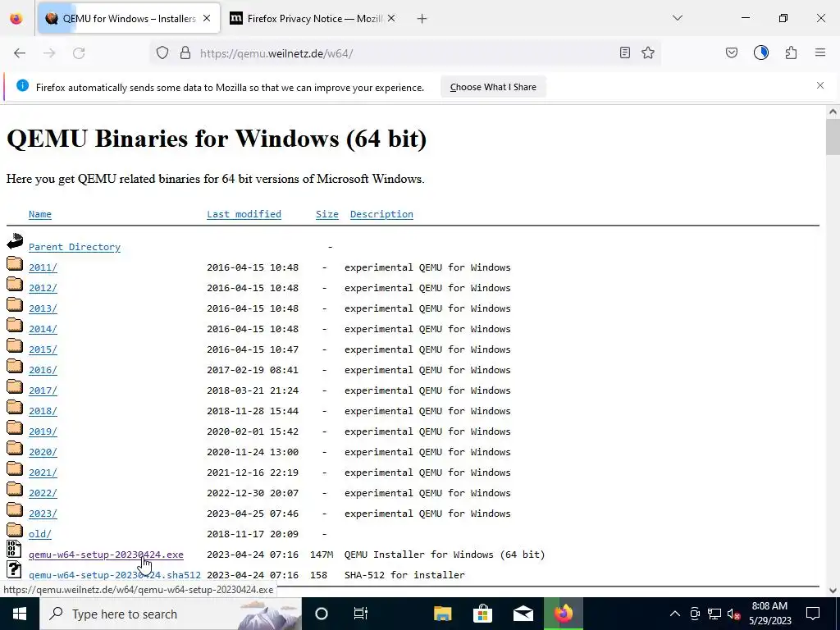Open the Mail app from the taskbar
Screen dimensions: 840x630
point(523,614)
